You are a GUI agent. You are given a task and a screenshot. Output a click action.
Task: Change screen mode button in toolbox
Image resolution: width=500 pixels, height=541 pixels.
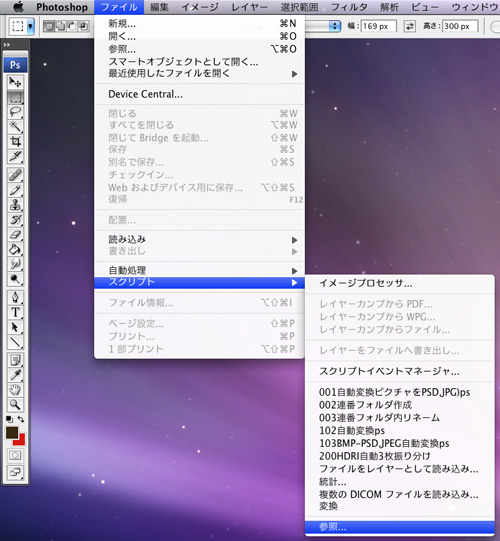click(15, 472)
